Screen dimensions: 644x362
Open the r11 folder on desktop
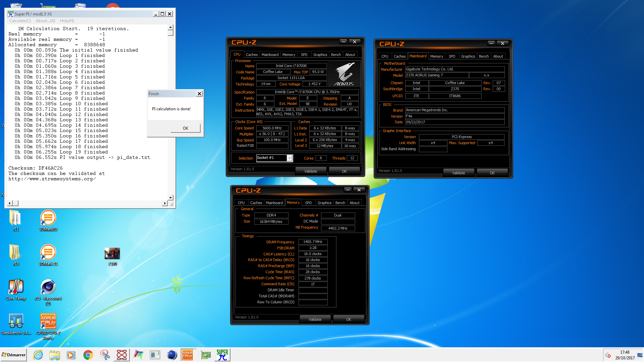pyautogui.click(x=15, y=220)
